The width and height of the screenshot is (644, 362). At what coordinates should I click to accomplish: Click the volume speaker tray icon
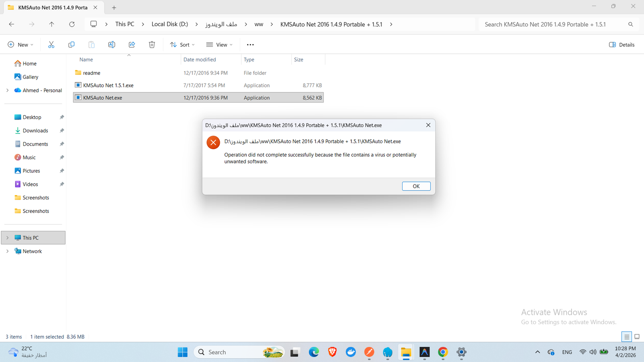(593, 352)
